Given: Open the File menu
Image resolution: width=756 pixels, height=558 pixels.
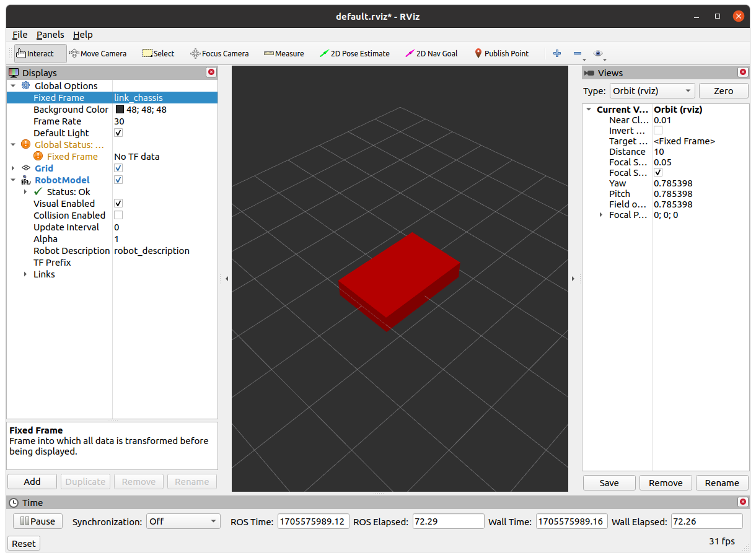Looking at the screenshot, I should (20, 35).
